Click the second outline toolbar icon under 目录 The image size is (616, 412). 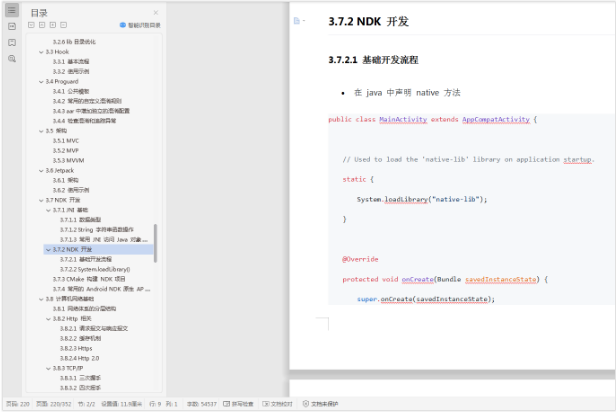coord(42,25)
